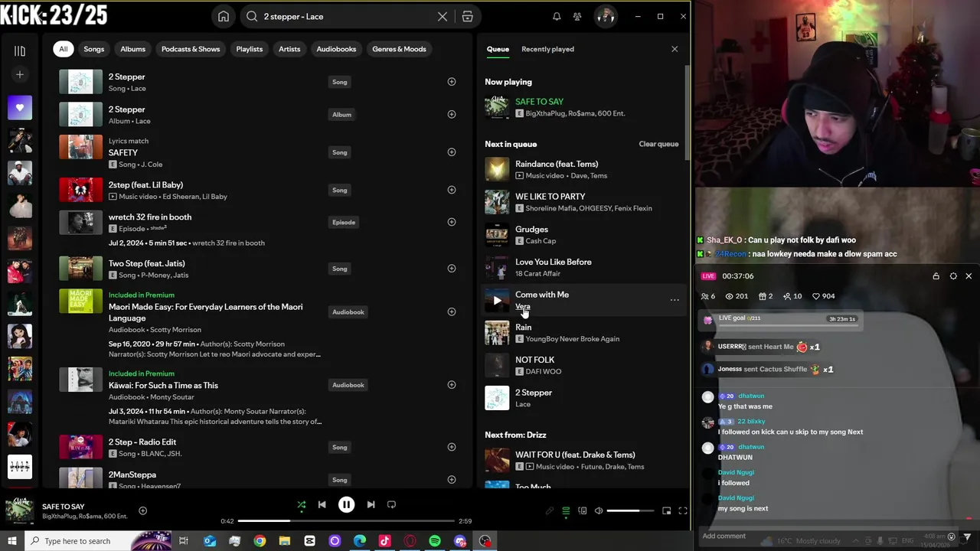Click Clear queue
Viewport: 980px width, 551px height.
pos(658,144)
